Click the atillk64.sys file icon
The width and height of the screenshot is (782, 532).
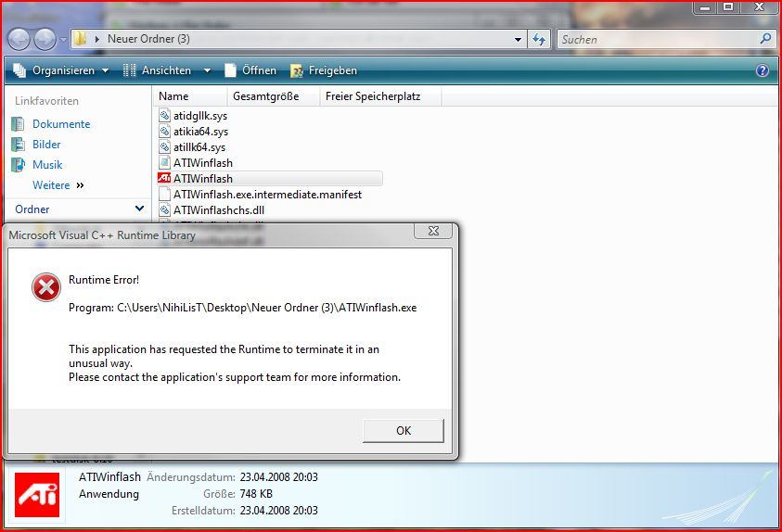(x=164, y=147)
